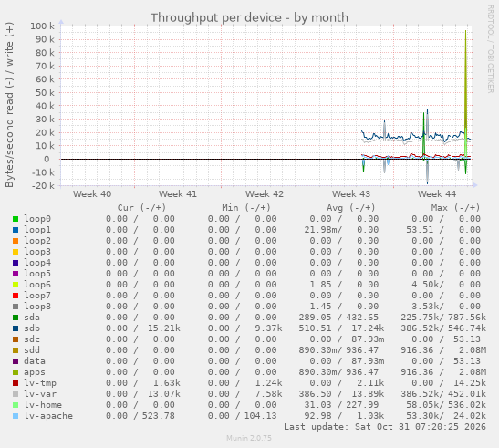Click the lv-var current write value '13.07k'
499x448 pixels.
tap(164, 394)
